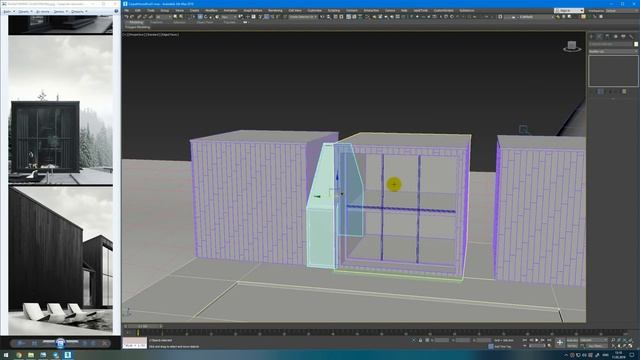Open the Graph Editors menu
This screenshot has height=360, width=640.
coord(253,10)
